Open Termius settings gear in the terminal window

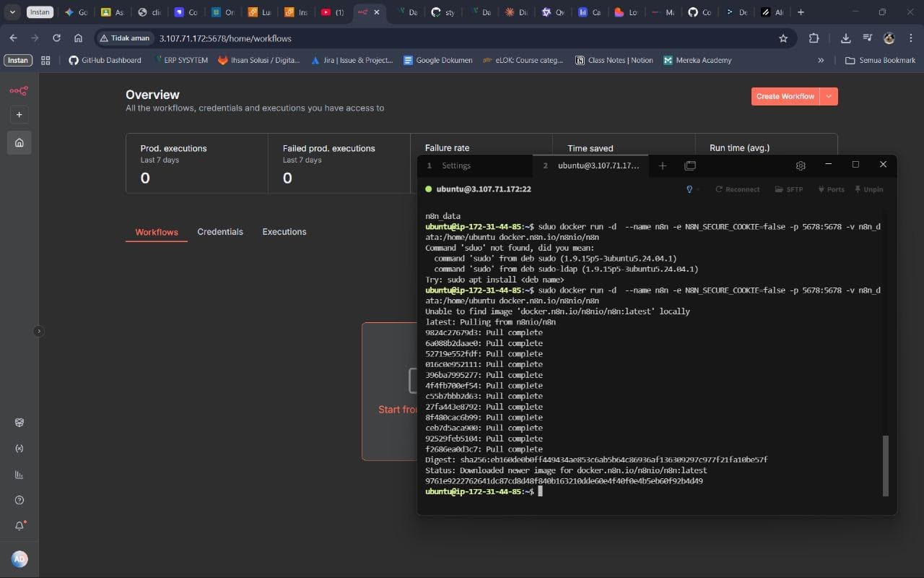click(800, 165)
